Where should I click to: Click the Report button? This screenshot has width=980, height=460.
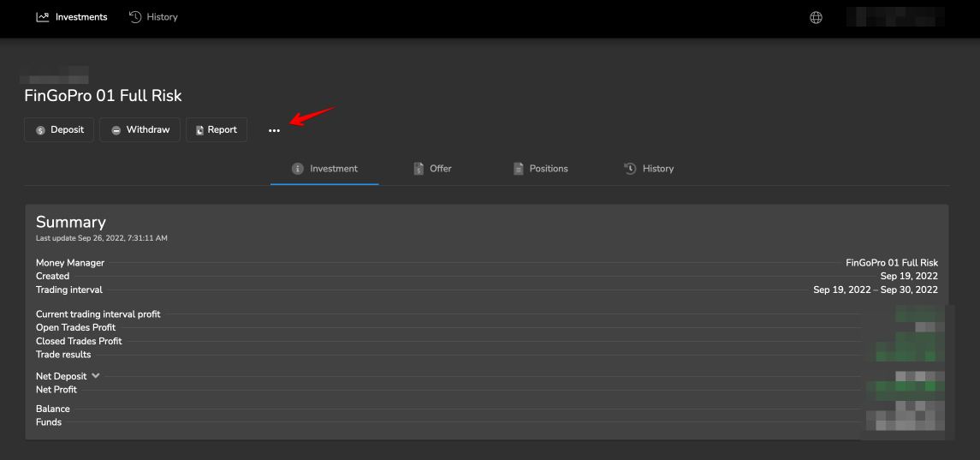[x=217, y=129]
